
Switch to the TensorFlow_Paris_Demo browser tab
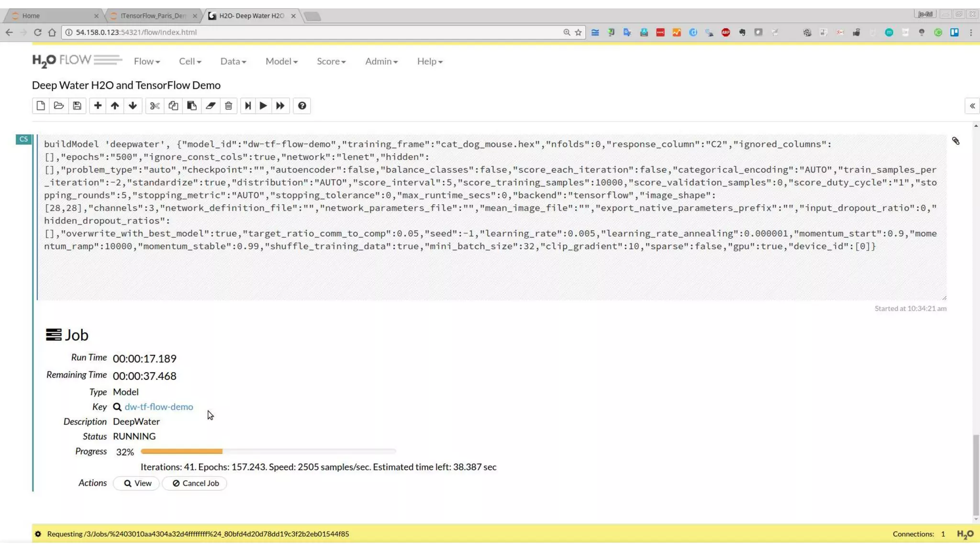[x=153, y=16]
